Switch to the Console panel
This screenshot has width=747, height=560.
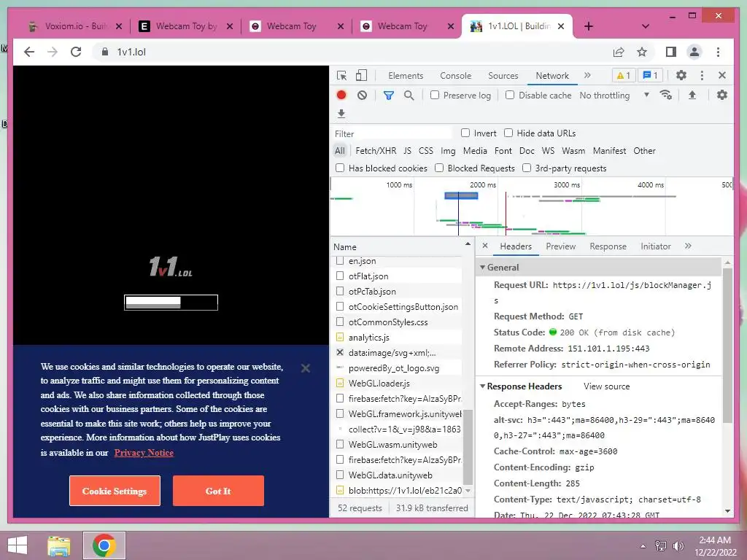click(455, 75)
